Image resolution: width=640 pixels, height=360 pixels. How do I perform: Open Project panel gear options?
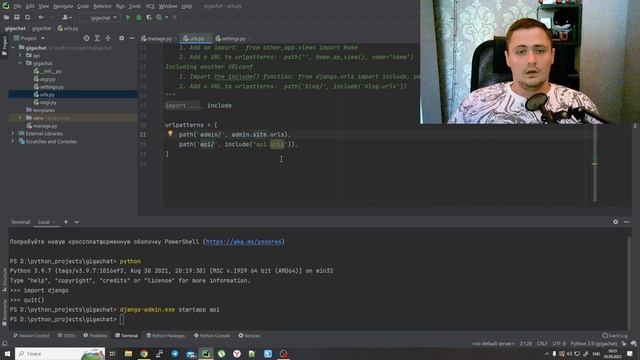click(x=121, y=38)
